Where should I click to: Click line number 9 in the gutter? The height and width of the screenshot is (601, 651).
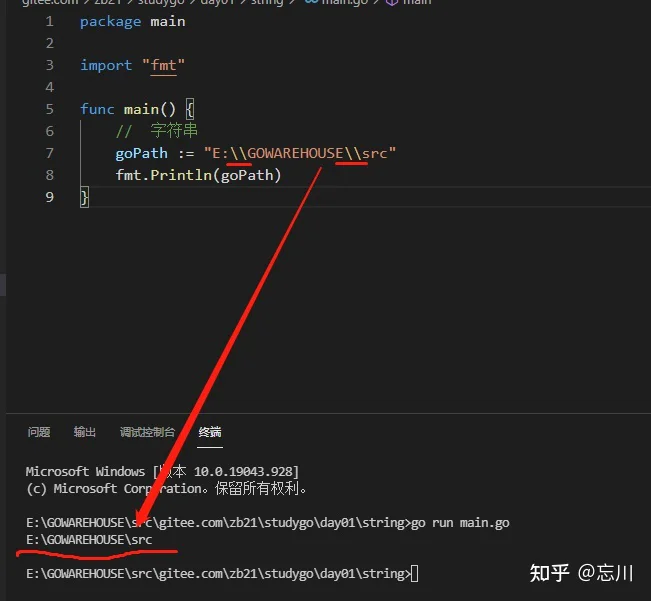[49, 197]
